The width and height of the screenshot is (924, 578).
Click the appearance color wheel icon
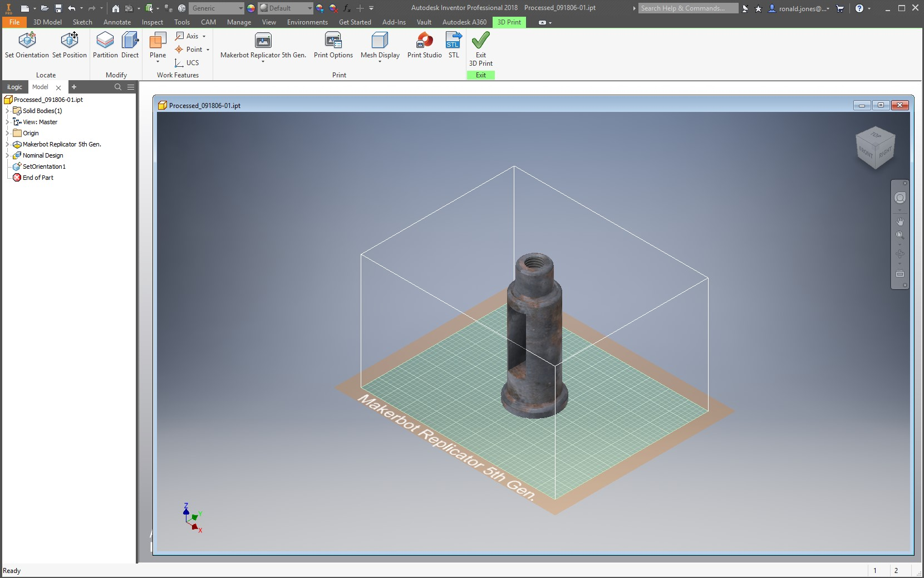pyautogui.click(x=251, y=8)
